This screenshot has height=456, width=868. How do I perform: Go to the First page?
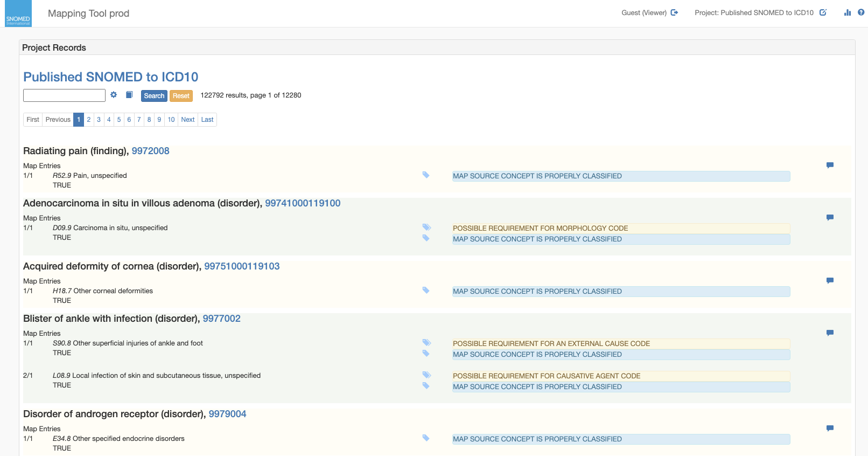[x=33, y=120]
